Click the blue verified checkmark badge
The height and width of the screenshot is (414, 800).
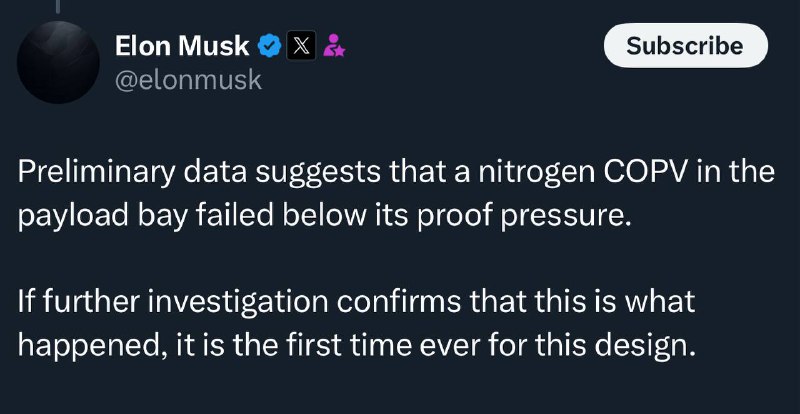click(269, 46)
